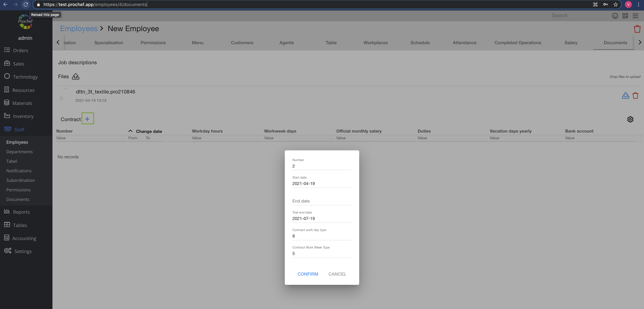Click the upload files icon next to Files

[x=75, y=76]
